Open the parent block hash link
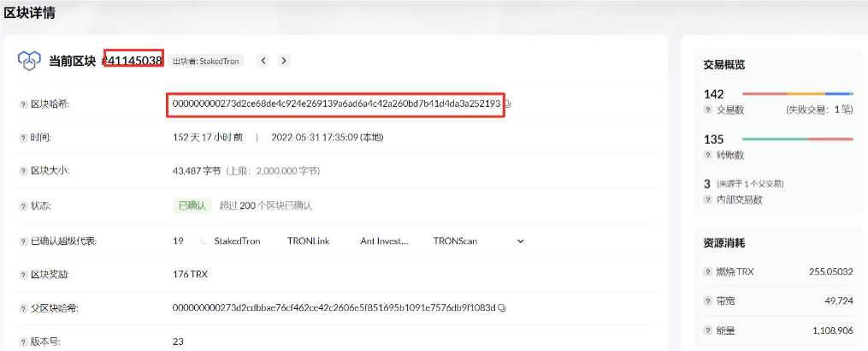Viewport: 868px width, 351px height. [x=334, y=308]
